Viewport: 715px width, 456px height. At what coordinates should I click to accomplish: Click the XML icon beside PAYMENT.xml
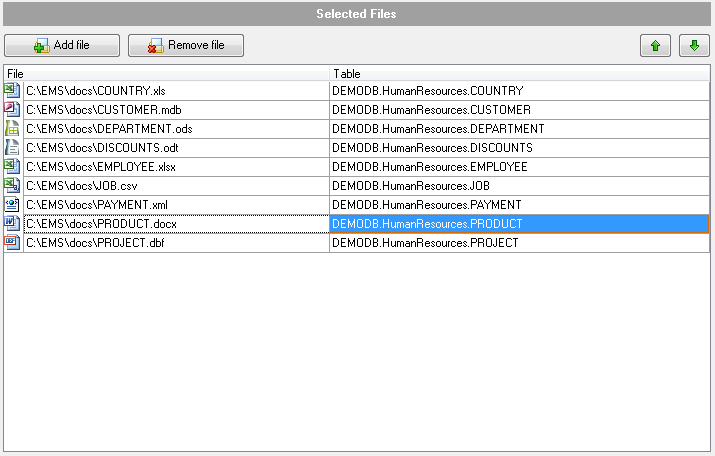[x=12, y=204]
